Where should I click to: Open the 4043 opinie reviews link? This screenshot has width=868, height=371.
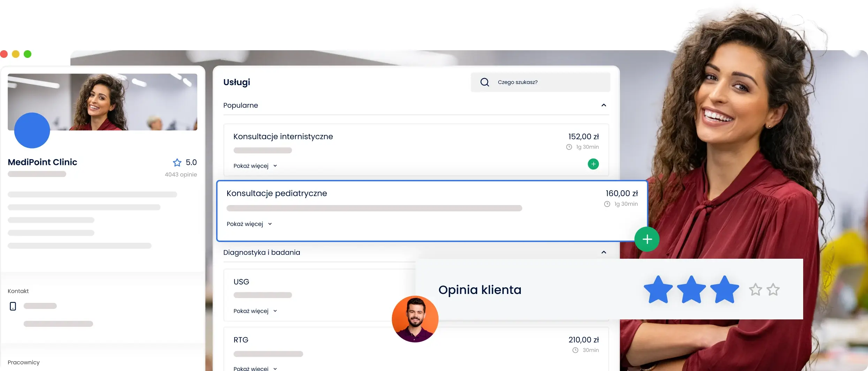tap(181, 175)
